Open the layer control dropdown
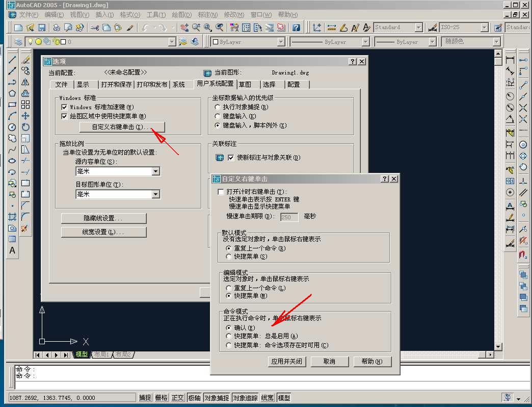 coord(172,42)
